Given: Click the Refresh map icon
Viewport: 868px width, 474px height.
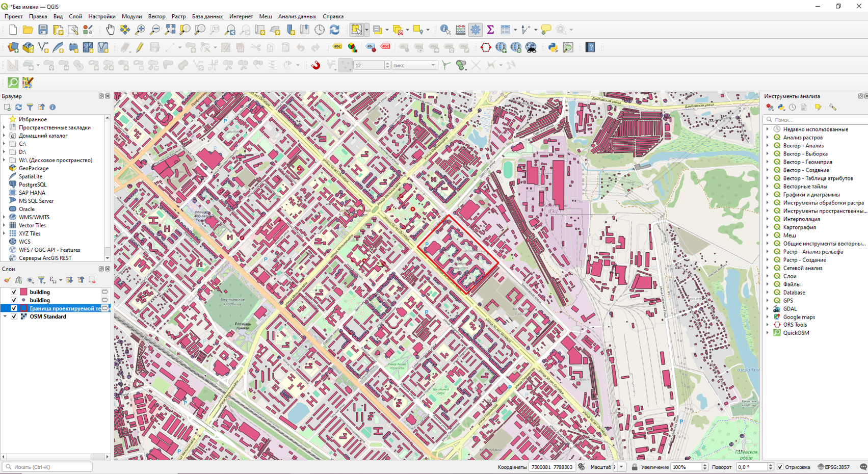Looking at the screenshot, I should coord(334,30).
